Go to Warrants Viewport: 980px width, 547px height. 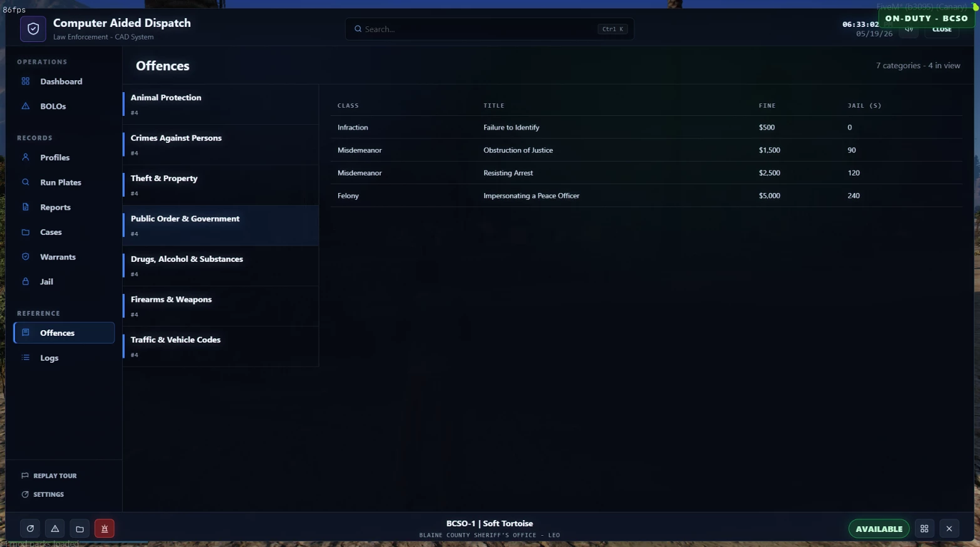point(63,256)
